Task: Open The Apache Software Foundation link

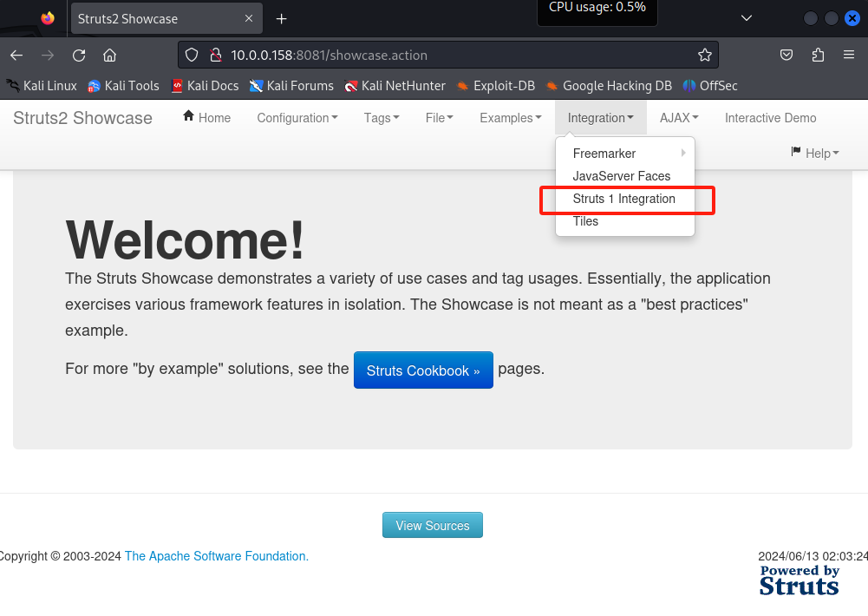Action: click(217, 556)
